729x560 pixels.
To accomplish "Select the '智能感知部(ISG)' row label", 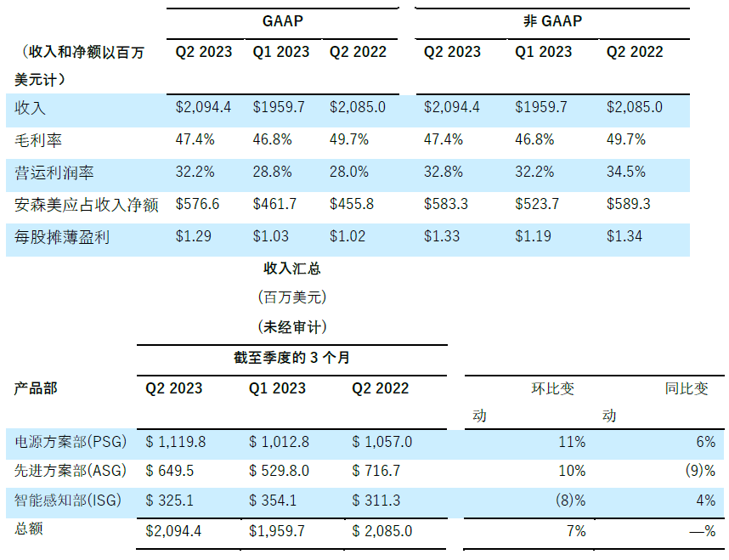I will [68, 501].
